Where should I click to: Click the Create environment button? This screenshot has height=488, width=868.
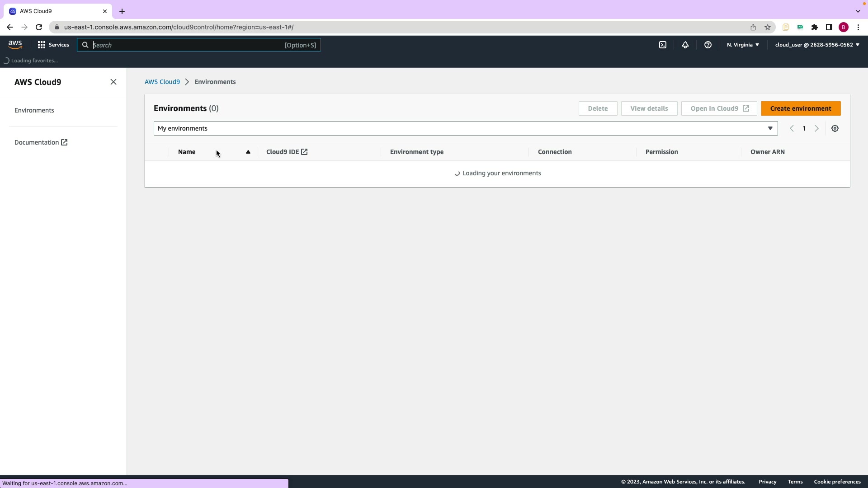pos(800,108)
